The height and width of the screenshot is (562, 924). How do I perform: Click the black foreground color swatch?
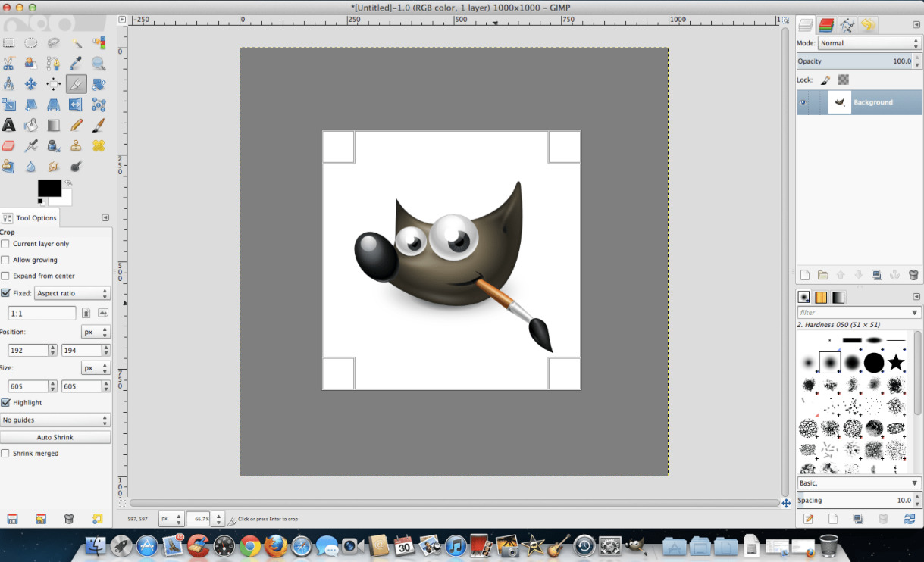tap(49, 188)
